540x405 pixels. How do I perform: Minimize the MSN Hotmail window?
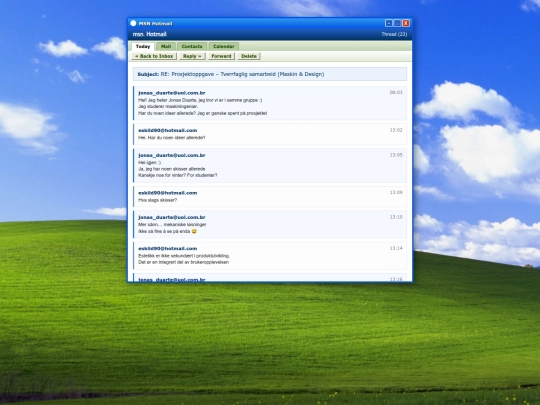click(389, 23)
